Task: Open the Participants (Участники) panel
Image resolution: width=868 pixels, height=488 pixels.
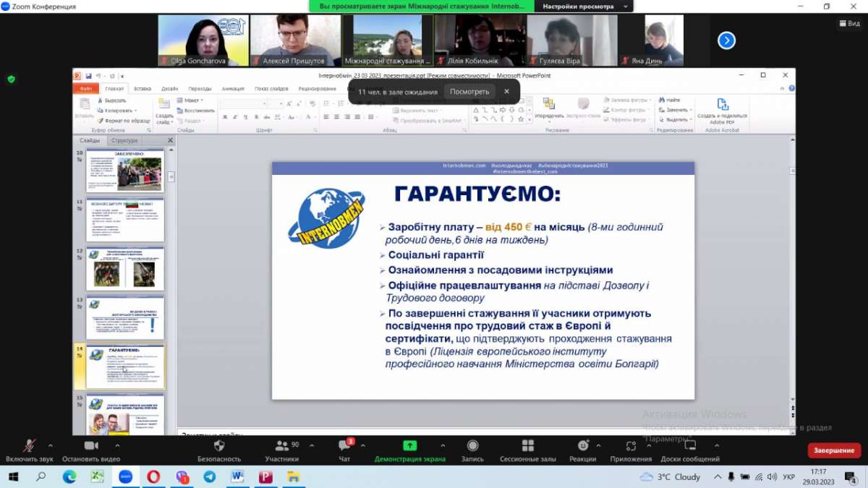Action: (x=281, y=446)
